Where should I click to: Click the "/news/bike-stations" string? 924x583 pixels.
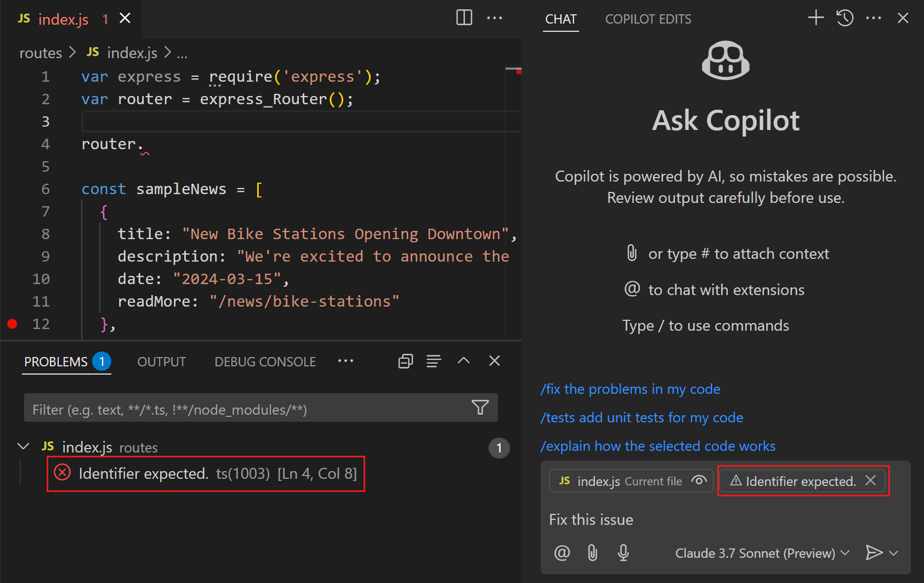304,302
